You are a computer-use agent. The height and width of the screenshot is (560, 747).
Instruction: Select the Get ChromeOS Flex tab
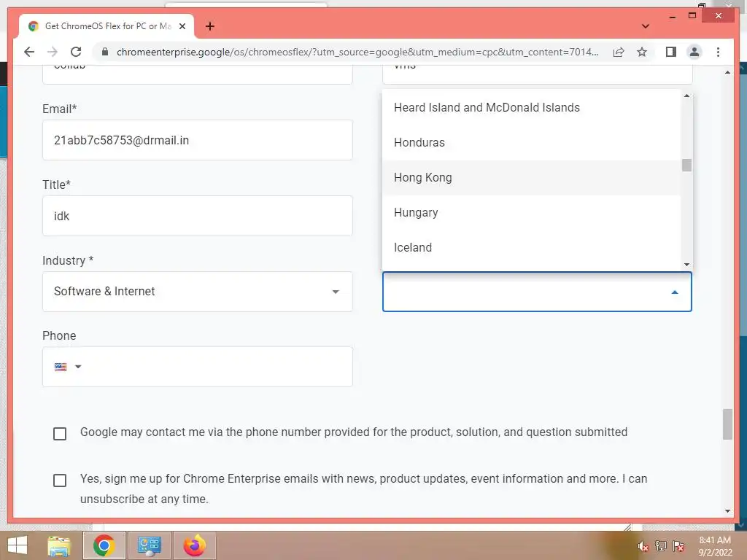point(107,26)
